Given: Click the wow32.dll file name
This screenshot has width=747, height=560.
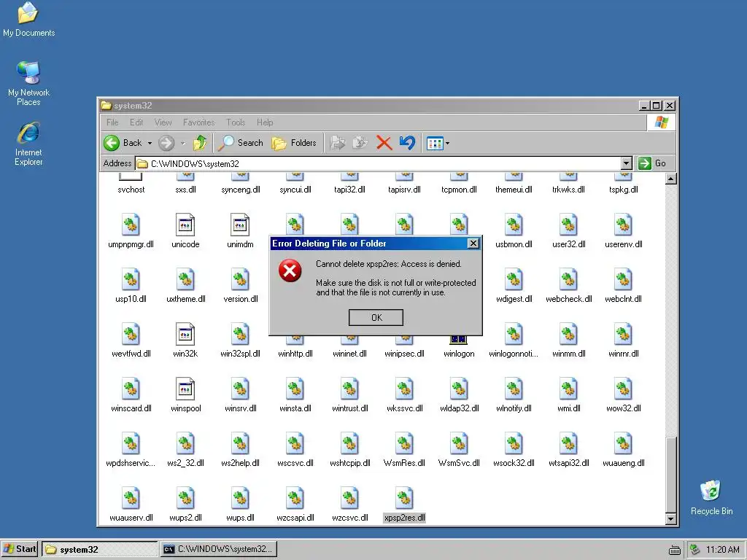Looking at the screenshot, I should (623, 408).
